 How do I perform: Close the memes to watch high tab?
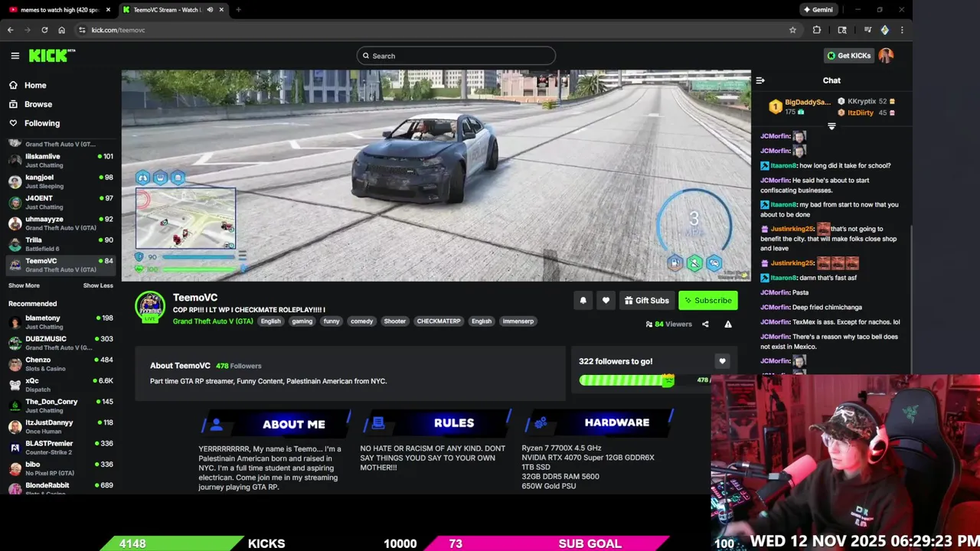[x=108, y=10]
